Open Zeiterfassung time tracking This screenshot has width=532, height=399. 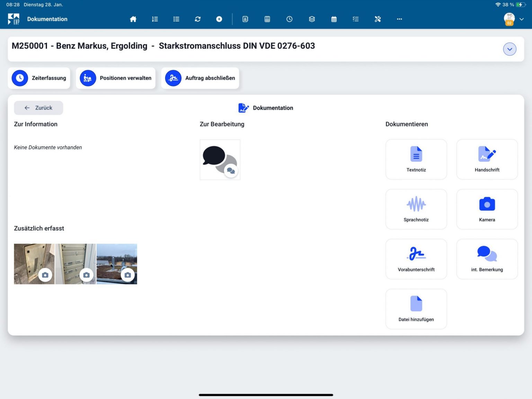(39, 78)
